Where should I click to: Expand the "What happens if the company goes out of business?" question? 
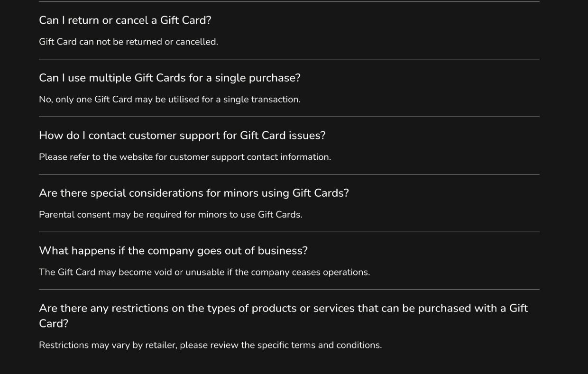173,251
